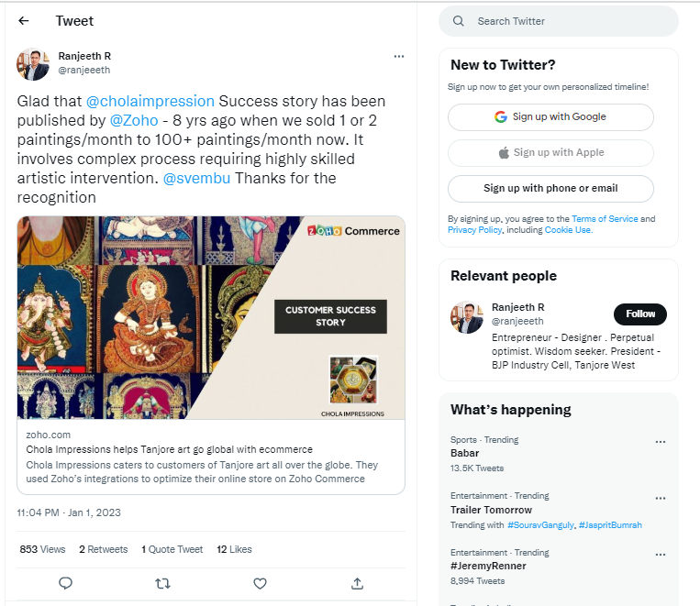
Task: Like the tweet with the heart icon
Action: coord(260,583)
